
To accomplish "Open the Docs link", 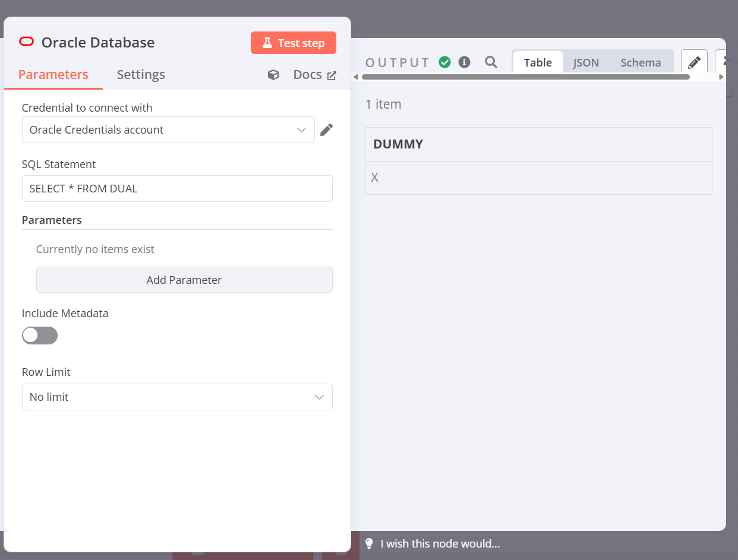I will tap(315, 75).
